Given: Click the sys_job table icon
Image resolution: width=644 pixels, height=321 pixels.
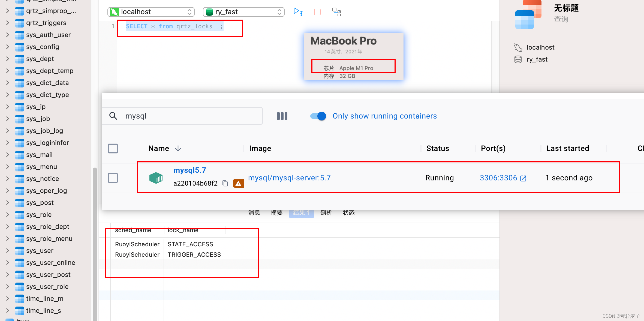Looking at the screenshot, I should coord(20,119).
